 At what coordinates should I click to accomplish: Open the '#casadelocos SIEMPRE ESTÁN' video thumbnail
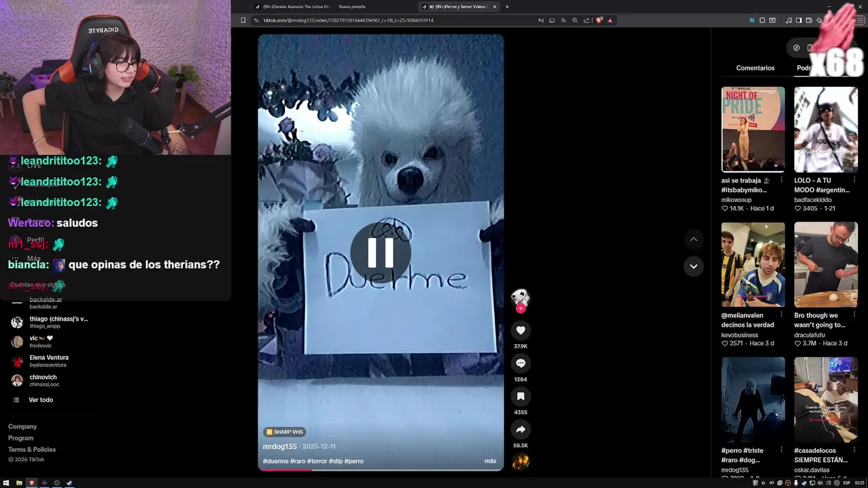(x=825, y=400)
